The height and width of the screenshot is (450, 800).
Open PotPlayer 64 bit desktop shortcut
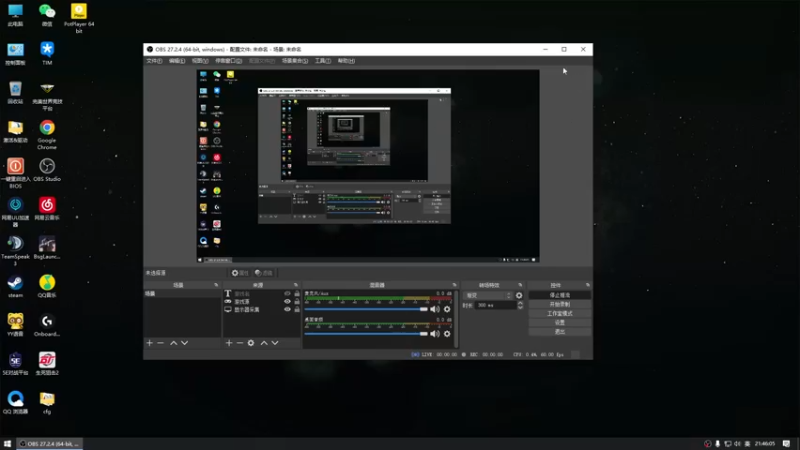[79, 18]
